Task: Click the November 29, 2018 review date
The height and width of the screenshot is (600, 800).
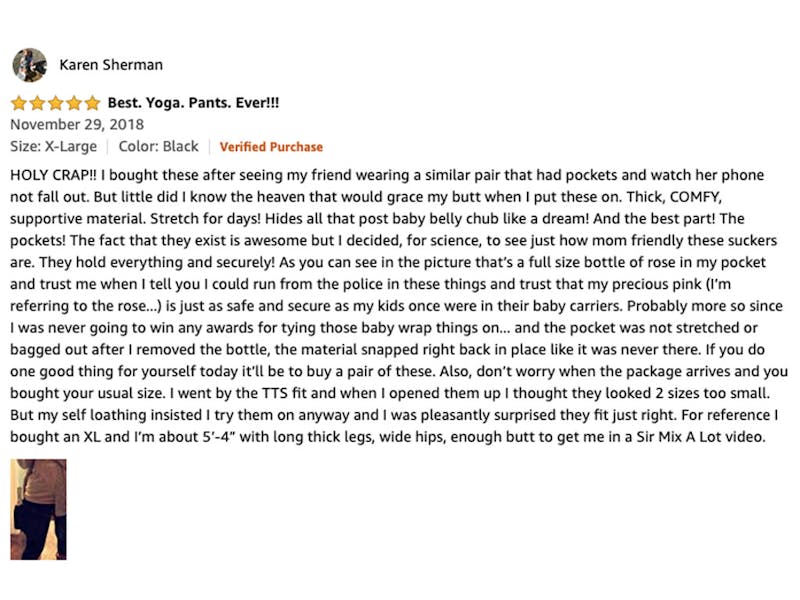Action: [77, 124]
